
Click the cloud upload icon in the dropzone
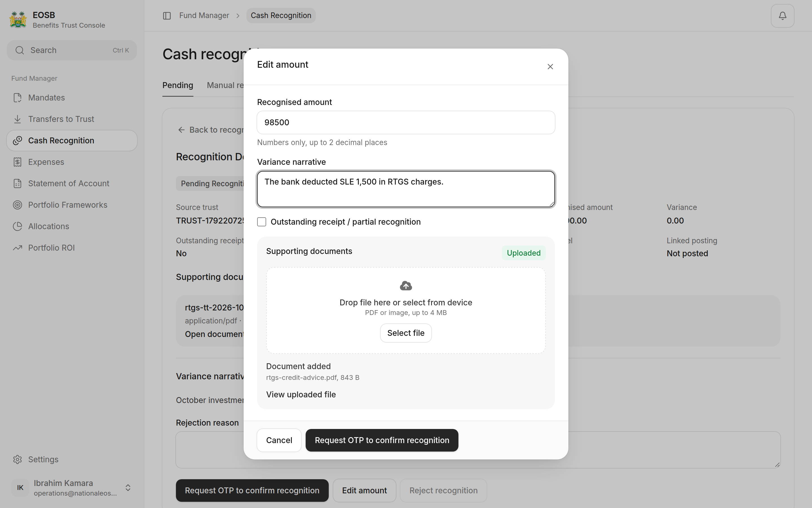(406, 286)
